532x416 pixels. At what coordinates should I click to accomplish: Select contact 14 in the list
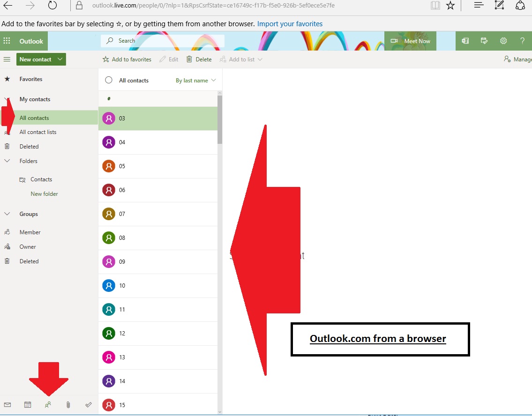(158, 381)
